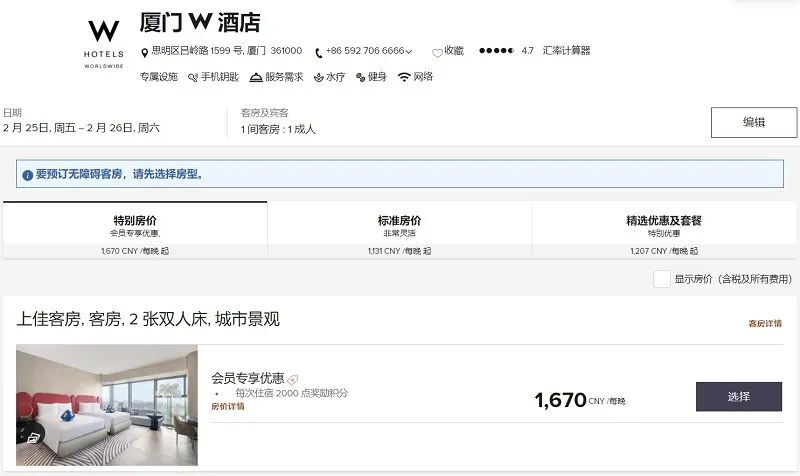Click the fitness amenity icon

361,78
